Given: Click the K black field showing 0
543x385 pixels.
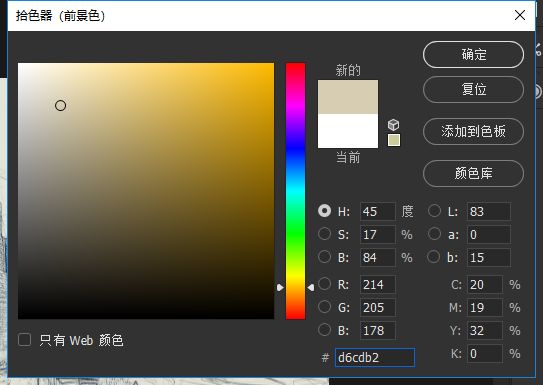Looking at the screenshot, I should 485,353.
